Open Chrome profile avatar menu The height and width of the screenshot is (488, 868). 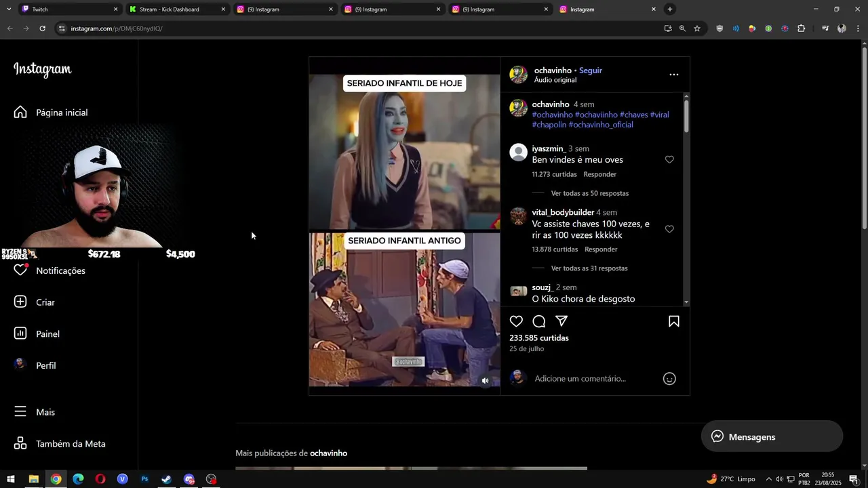click(842, 28)
